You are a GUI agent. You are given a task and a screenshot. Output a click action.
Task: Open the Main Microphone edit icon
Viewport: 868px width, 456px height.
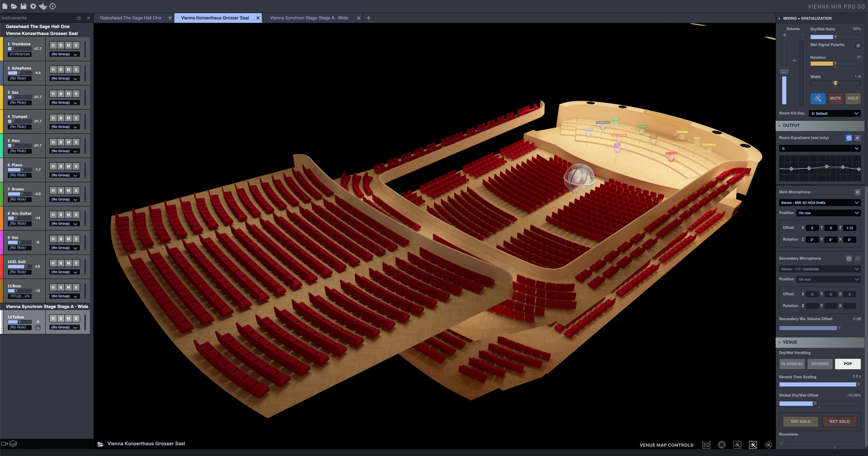coord(857,192)
